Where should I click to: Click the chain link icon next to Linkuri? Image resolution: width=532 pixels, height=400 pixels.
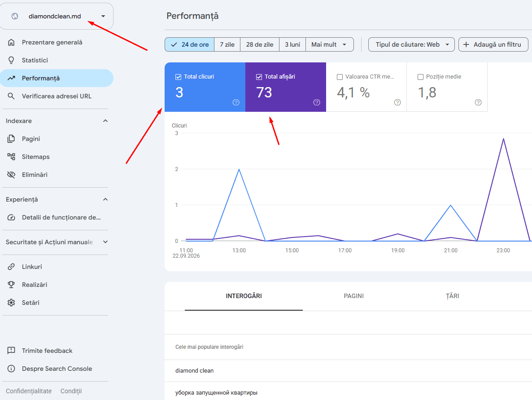click(x=11, y=267)
